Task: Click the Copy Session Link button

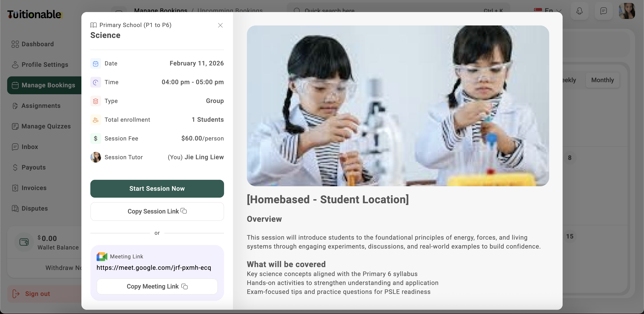Action: pyautogui.click(x=157, y=211)
